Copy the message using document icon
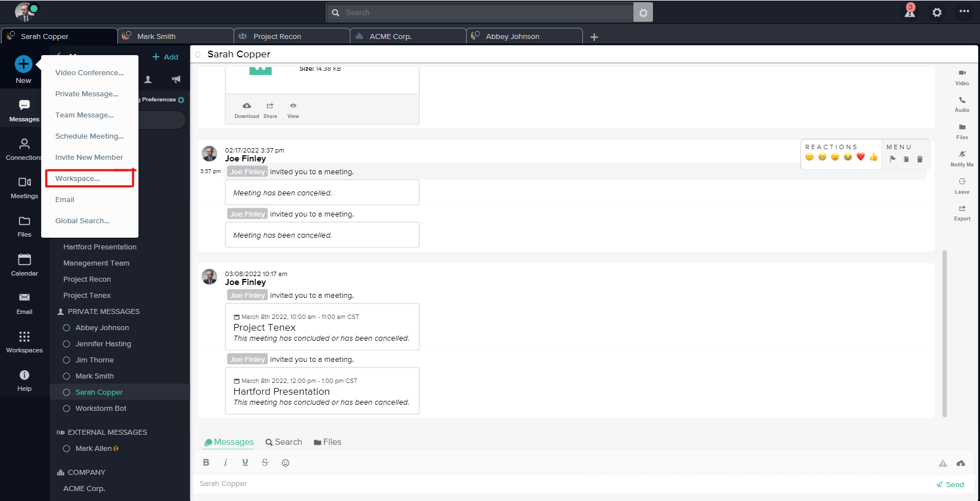Viewport: 980px width, 501px height. [906, 159]
